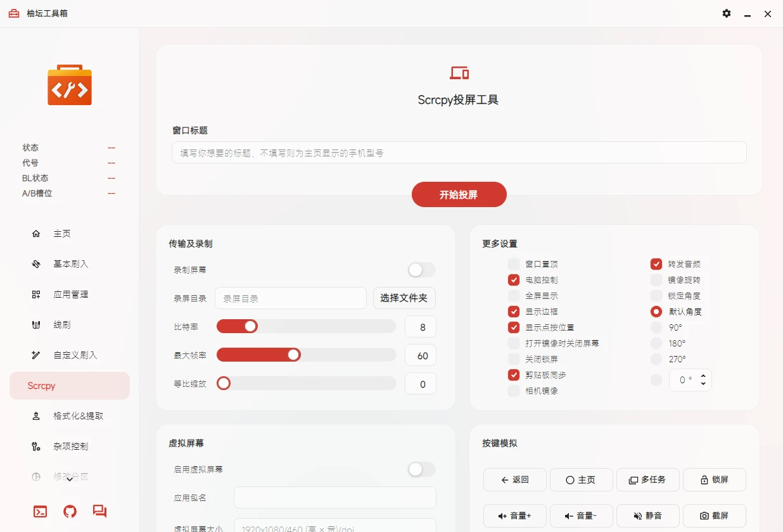
Task: Click the chat feedback icon
Action: click(x=99, y=512)
